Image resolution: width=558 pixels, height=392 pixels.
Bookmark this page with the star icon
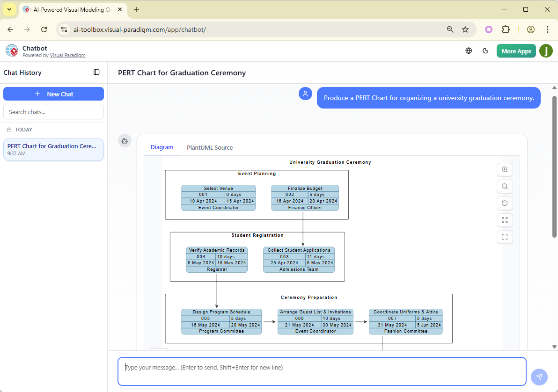tap(466, 29)
